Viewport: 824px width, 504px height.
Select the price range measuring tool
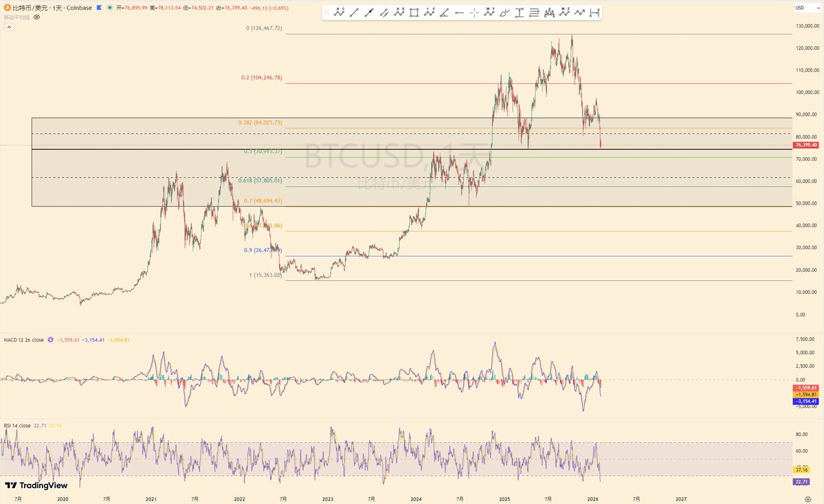point(519,12)
